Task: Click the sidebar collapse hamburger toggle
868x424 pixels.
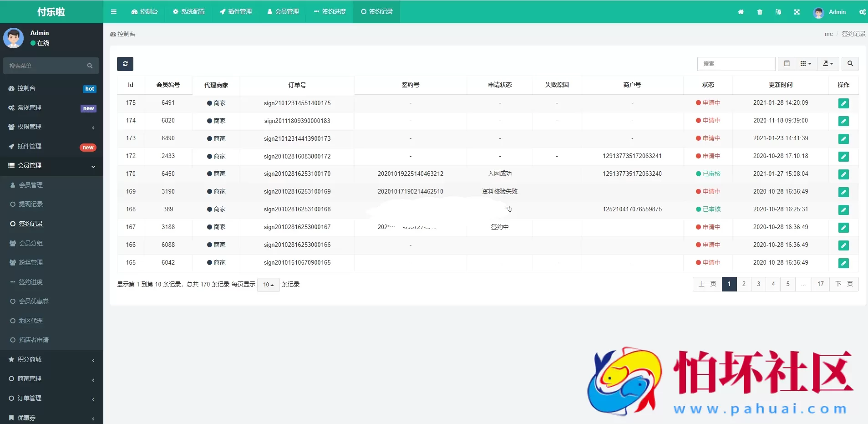Action: (x=114, y=12)
